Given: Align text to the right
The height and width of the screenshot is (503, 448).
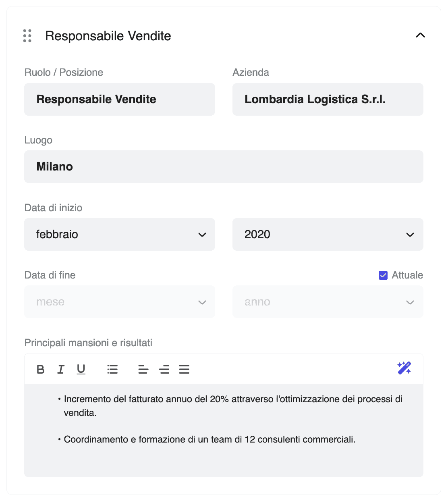Looking at the screenshot, I should 164,369.
